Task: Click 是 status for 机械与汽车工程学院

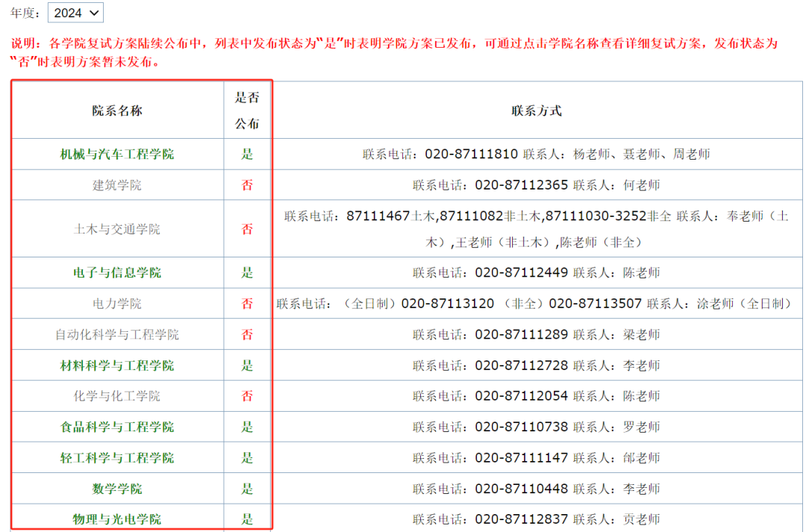Action: (247, 154)
